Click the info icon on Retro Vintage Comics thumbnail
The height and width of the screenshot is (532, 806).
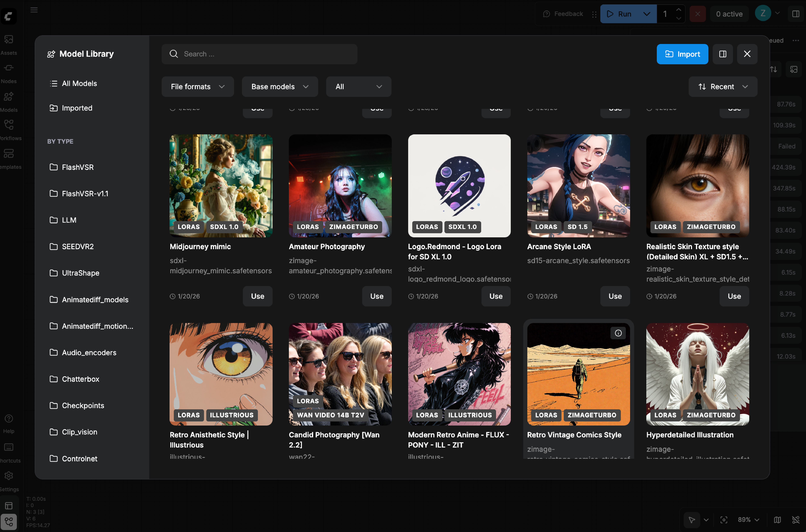[x=618, y=333]
